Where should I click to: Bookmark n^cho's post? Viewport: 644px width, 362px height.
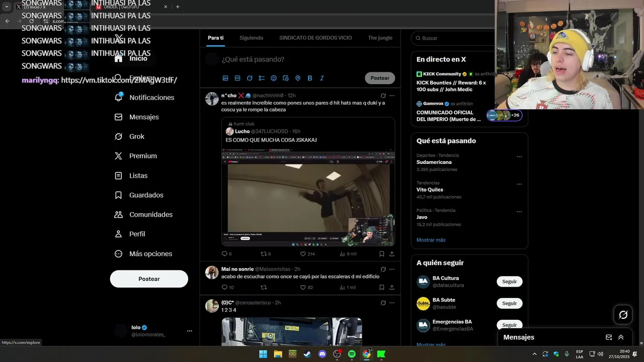click(x=382, y=254)
